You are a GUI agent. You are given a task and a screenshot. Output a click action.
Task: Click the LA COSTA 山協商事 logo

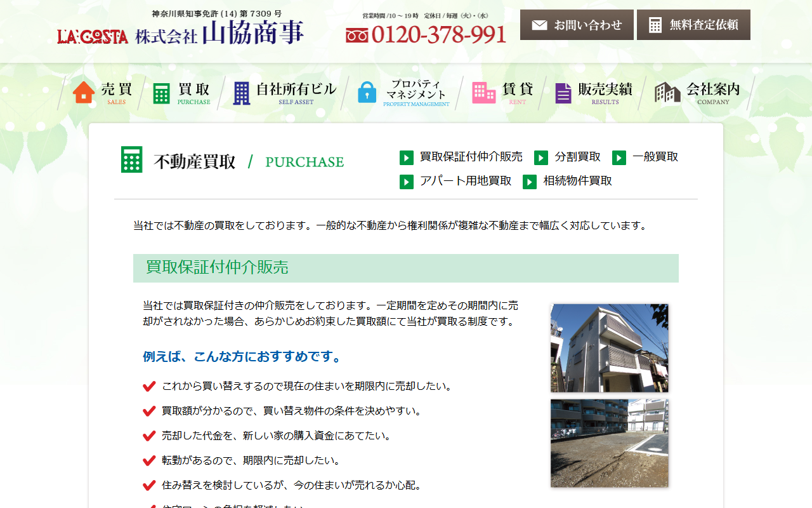tap(180, 31)
